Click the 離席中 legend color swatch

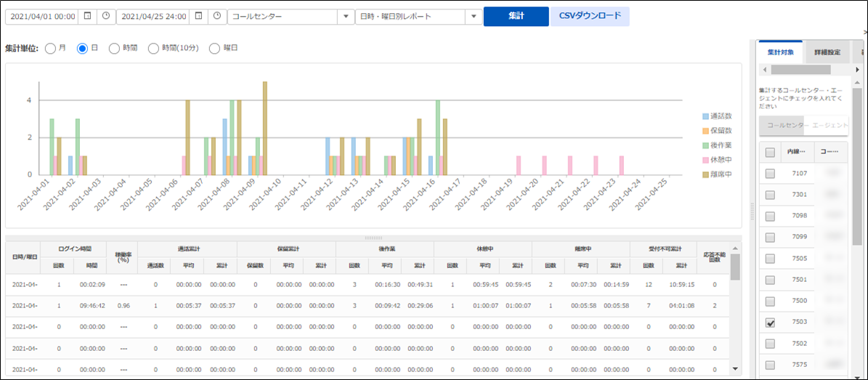(705, 174)
